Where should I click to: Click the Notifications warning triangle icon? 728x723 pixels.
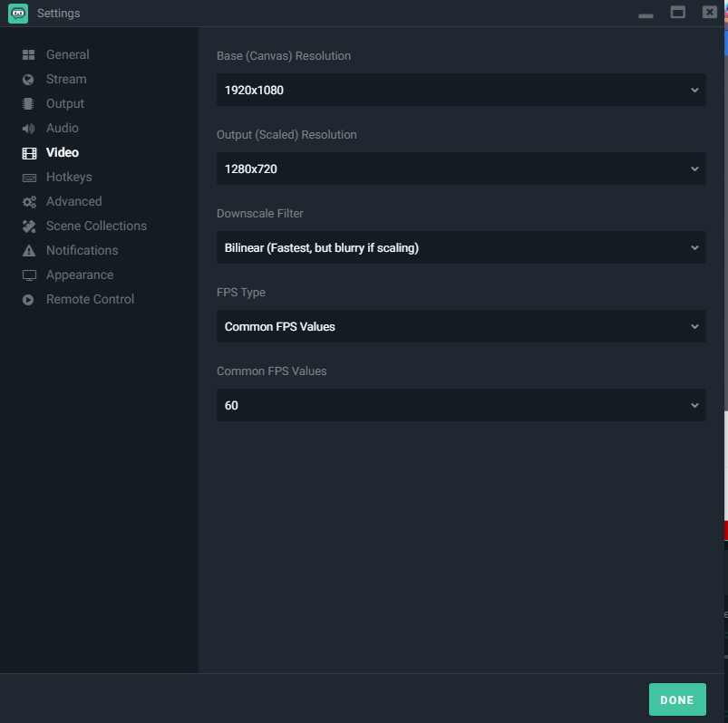[x=29, y=251]
